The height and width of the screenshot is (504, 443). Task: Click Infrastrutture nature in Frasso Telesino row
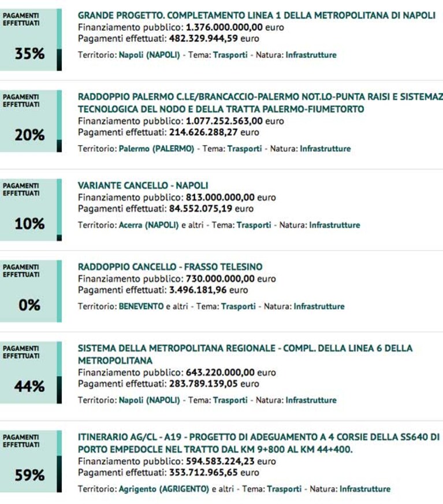pos(319,306)
